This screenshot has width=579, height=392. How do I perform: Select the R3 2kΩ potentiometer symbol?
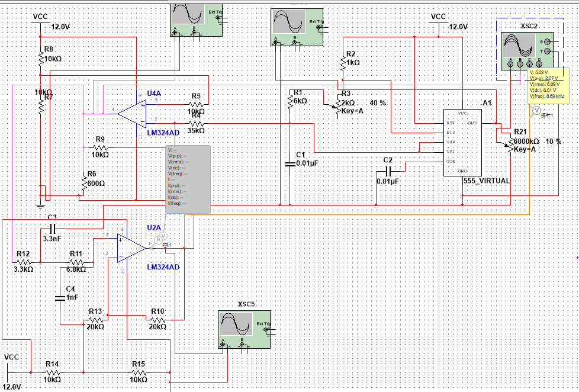pos(338,106)
